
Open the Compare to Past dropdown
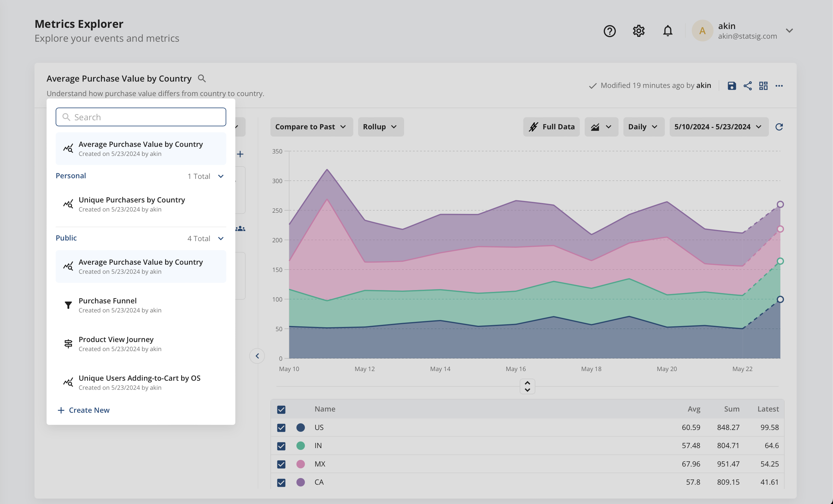coord(309,127)
